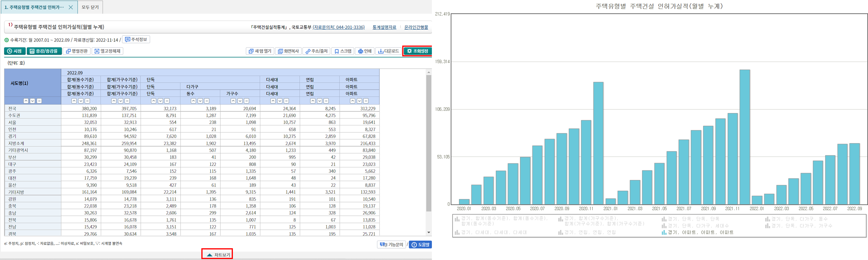Reset sorting on 가구수 column

point(246,101)
